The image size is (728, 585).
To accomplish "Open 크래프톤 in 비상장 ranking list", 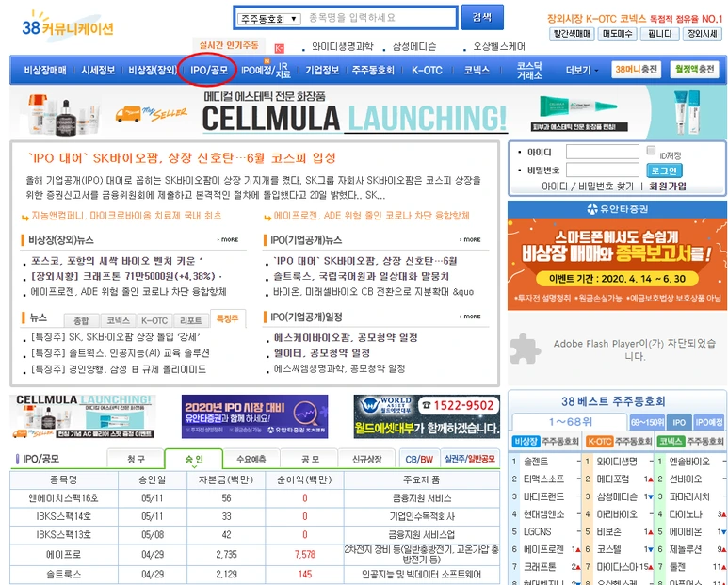I will (x=540, y=567).
